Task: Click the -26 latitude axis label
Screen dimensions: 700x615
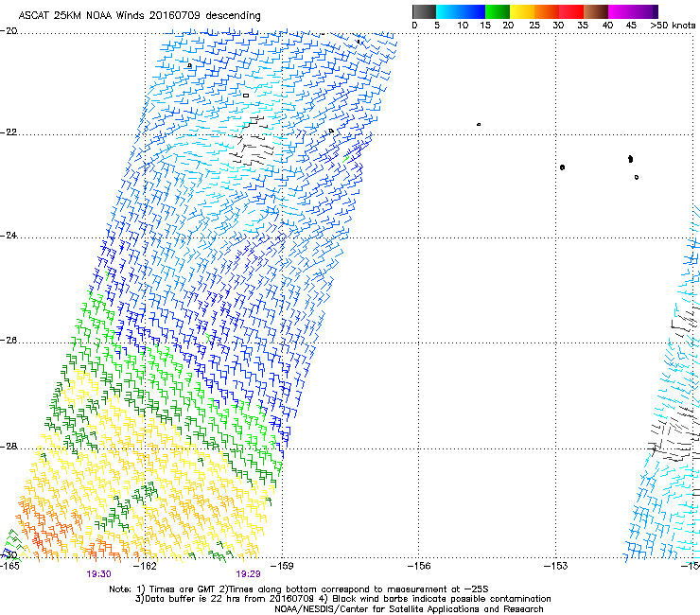Action: click(9, 341)
